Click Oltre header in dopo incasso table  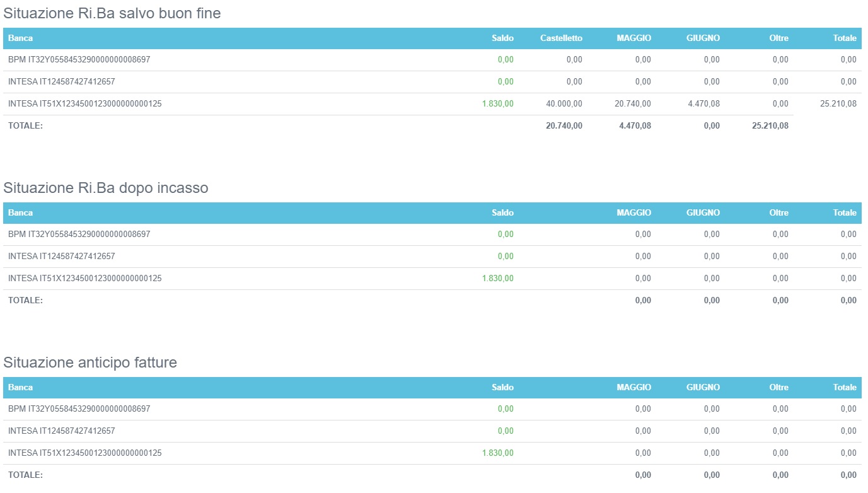pyautogui.click(x=778, y=213)
